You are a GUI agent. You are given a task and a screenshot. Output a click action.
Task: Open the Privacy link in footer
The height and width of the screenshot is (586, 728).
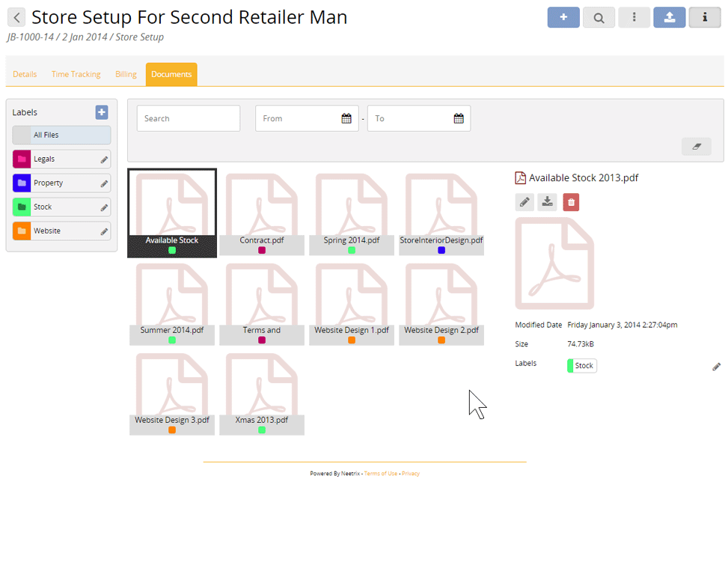tap(411, 474)
